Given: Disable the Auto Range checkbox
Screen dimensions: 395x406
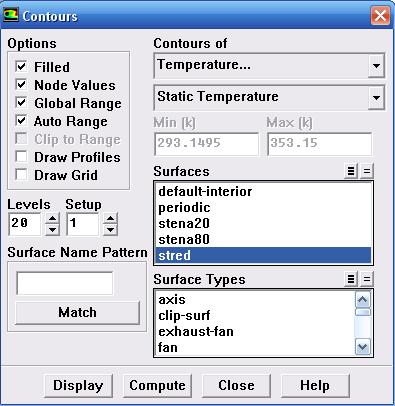Looking at the screenshot, I should click(21, 120).
